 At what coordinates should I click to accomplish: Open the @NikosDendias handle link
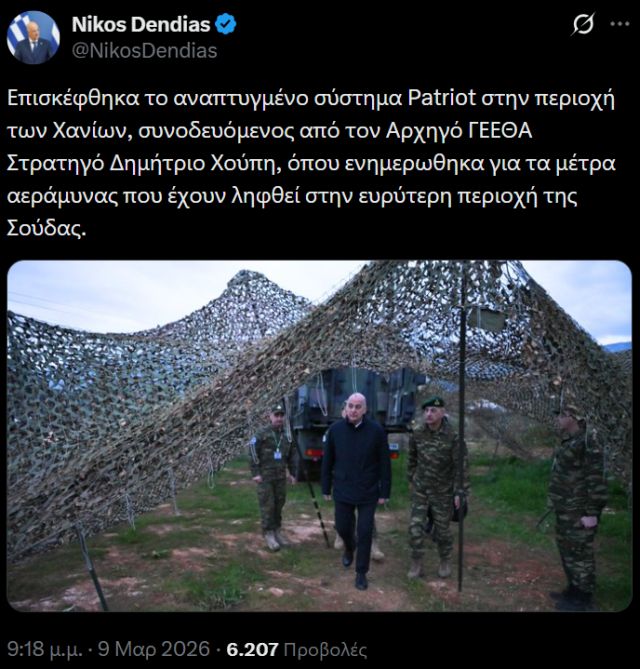click(x=145, y=51)
